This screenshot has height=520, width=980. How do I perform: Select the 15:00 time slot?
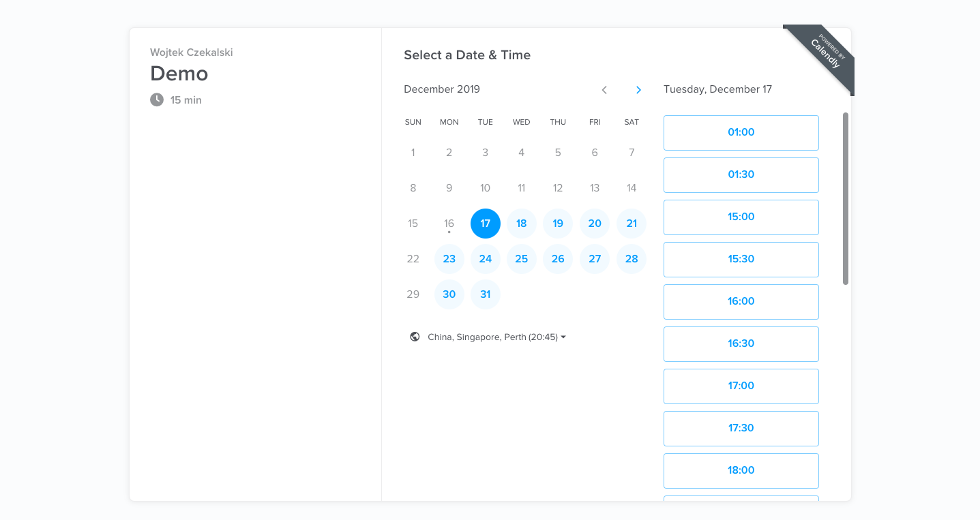pyautogui.click(x=741, y=217)
